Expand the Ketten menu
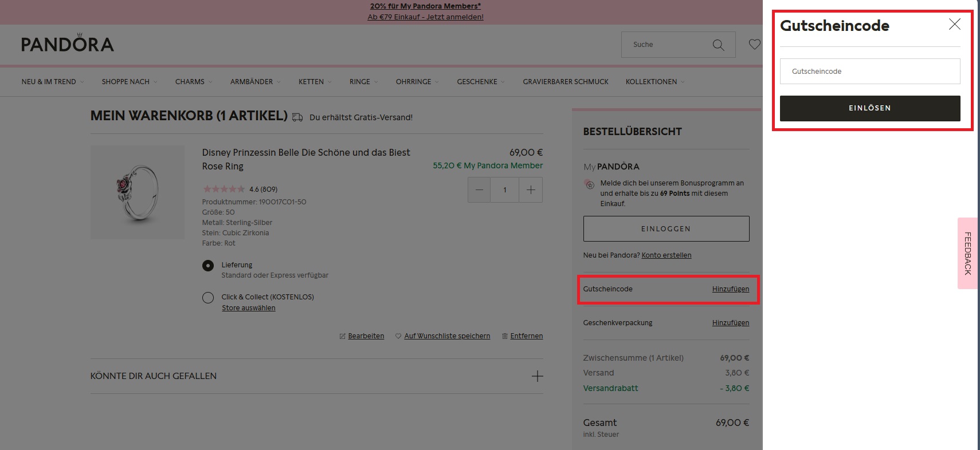 [x=315, y=82]
